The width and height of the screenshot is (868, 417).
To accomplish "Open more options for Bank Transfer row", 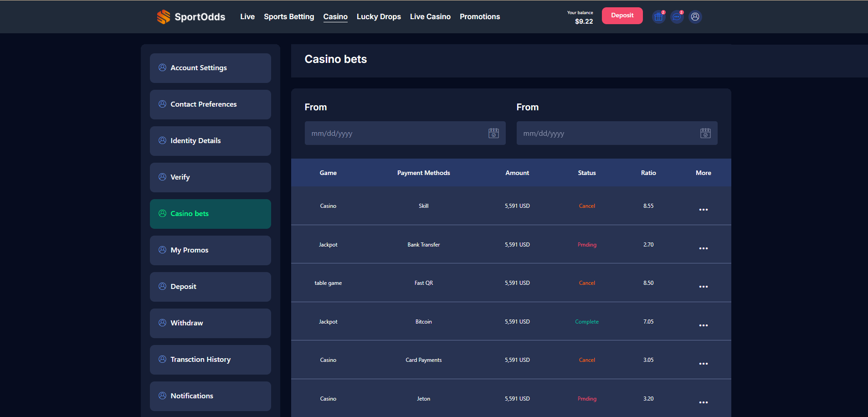I will (704, 248).
